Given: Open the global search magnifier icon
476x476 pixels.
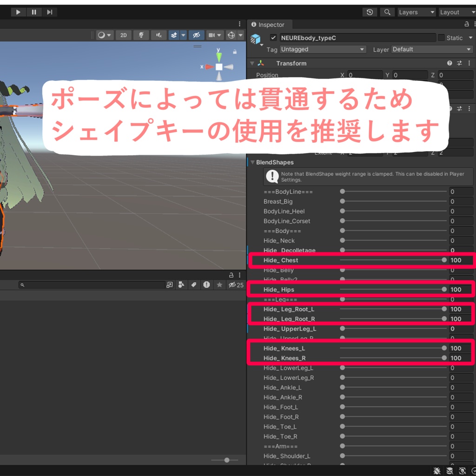Looking at the screenshot, I should 387,12.
